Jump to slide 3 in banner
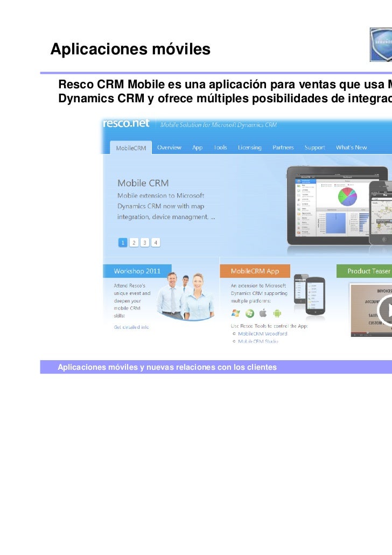This screenshot has width=392, height=555. (x=144, y=242)
